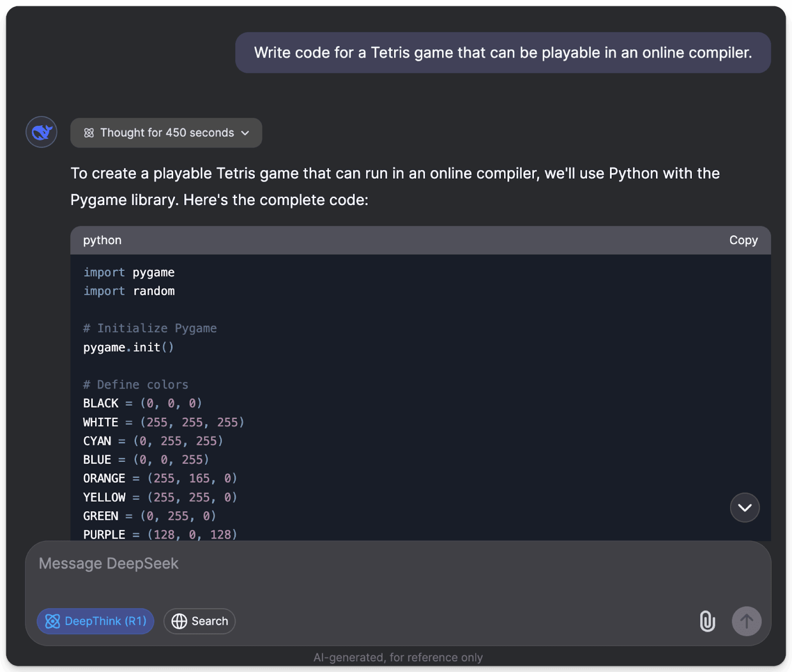The width and height of the screenshot is (792, 672).
Task: Click the # Define colors comment
Action: (x=136, y=384)
